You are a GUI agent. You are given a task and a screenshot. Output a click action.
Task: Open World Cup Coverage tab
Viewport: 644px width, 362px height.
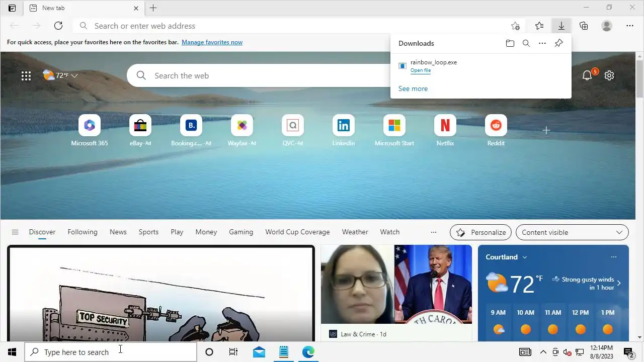point(297,232)
